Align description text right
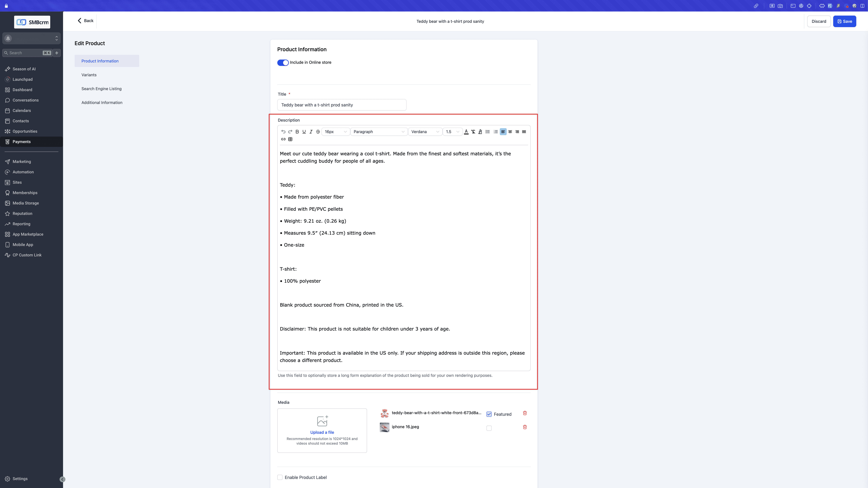Screen dimensions: 868x488 [517, 132]
